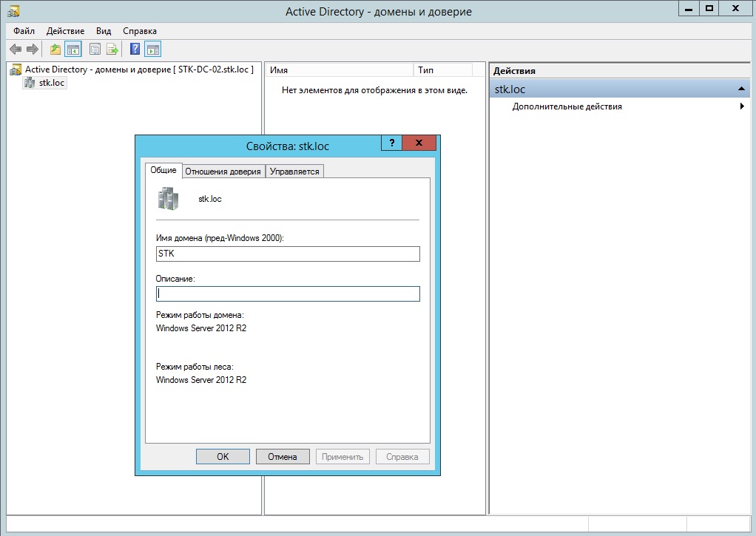756x536 pixels.
Task: Open the Файл menu
Action: click(x=24, y=31)
